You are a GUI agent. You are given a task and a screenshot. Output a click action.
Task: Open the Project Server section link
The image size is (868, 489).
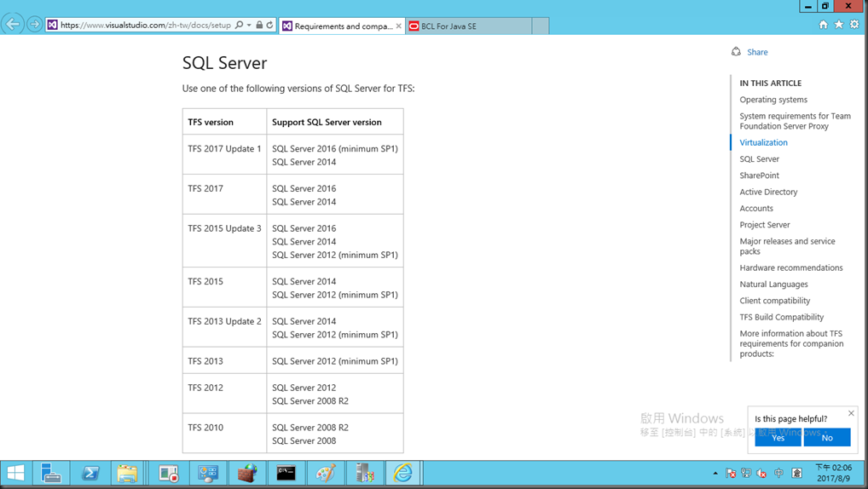[765, 225]
